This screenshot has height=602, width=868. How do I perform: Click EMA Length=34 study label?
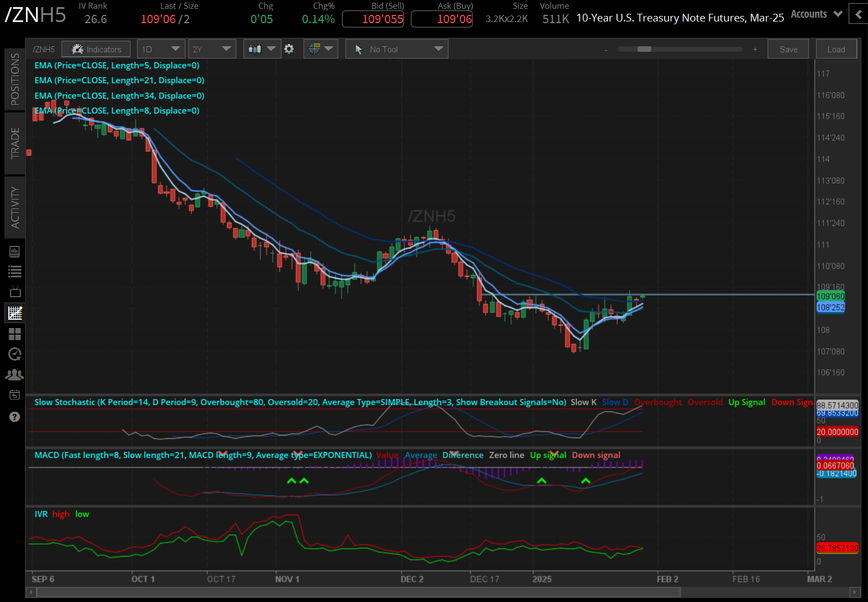coord(119,95)
